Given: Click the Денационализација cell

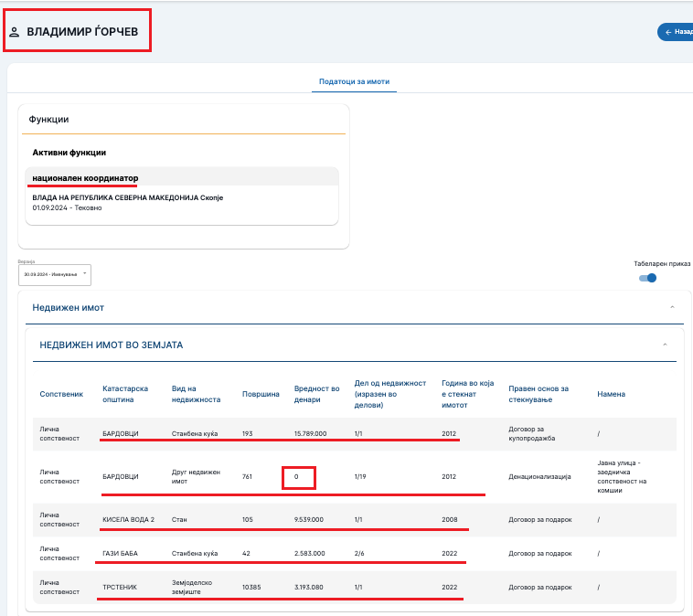Looking at the screenshot, I should click(539, 476).
